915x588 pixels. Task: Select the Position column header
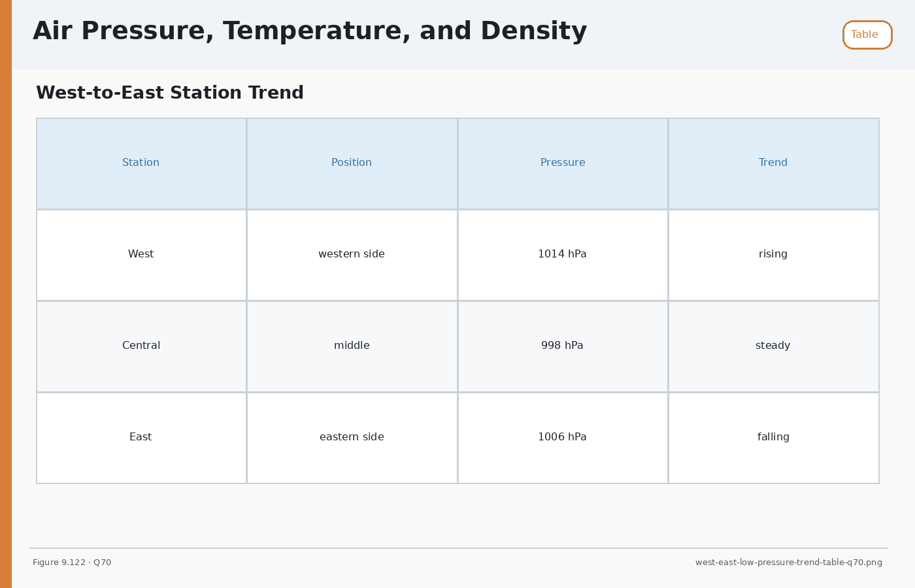tap(352, 163)
